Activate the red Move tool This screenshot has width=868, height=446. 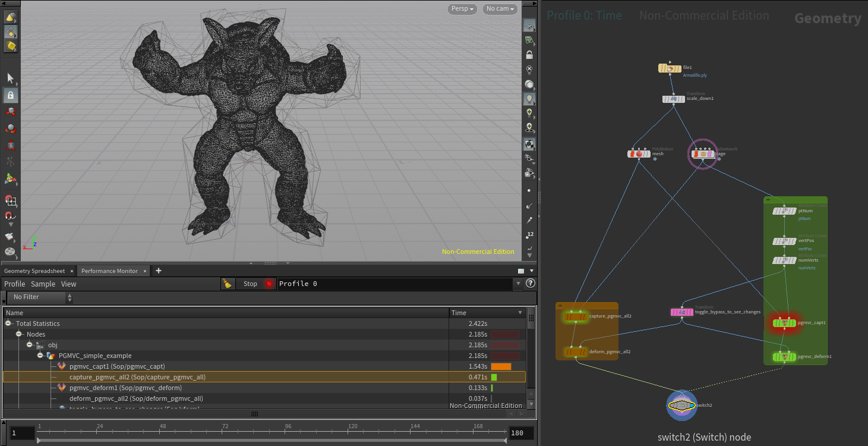coord(10,111)
